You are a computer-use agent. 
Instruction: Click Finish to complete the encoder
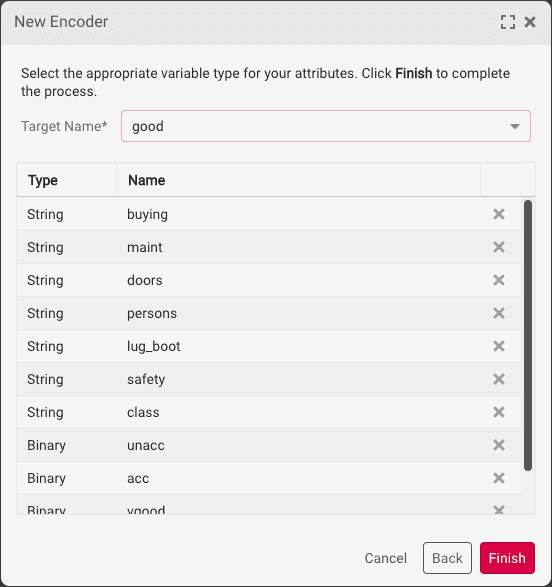click(x=507, y=558)
